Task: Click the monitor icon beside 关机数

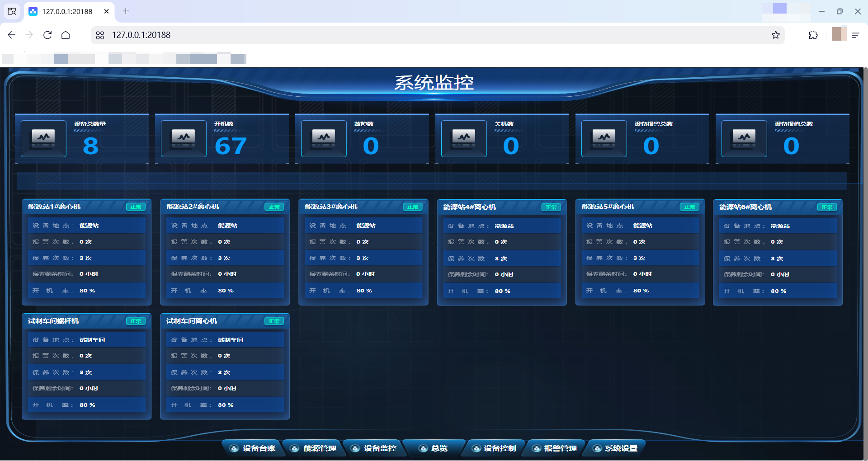Action: click(x=464, y=139)
